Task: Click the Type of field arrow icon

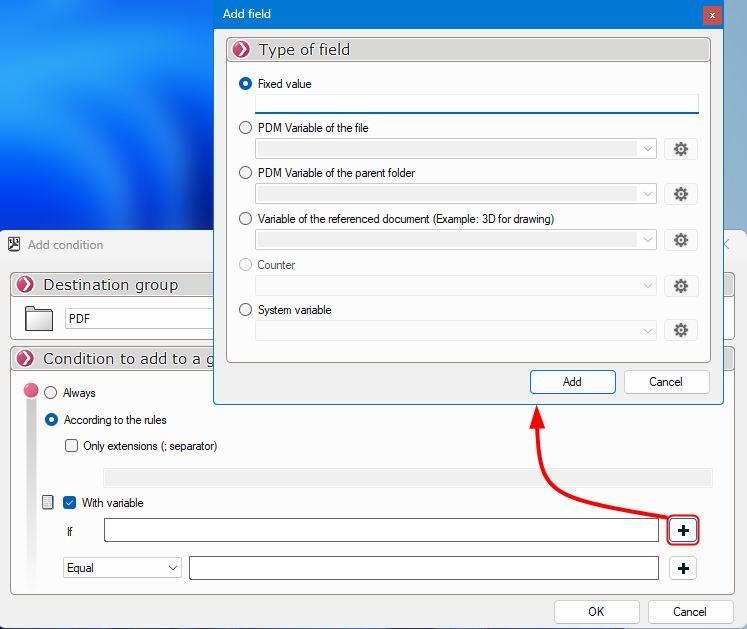Action: click(242, 49)
